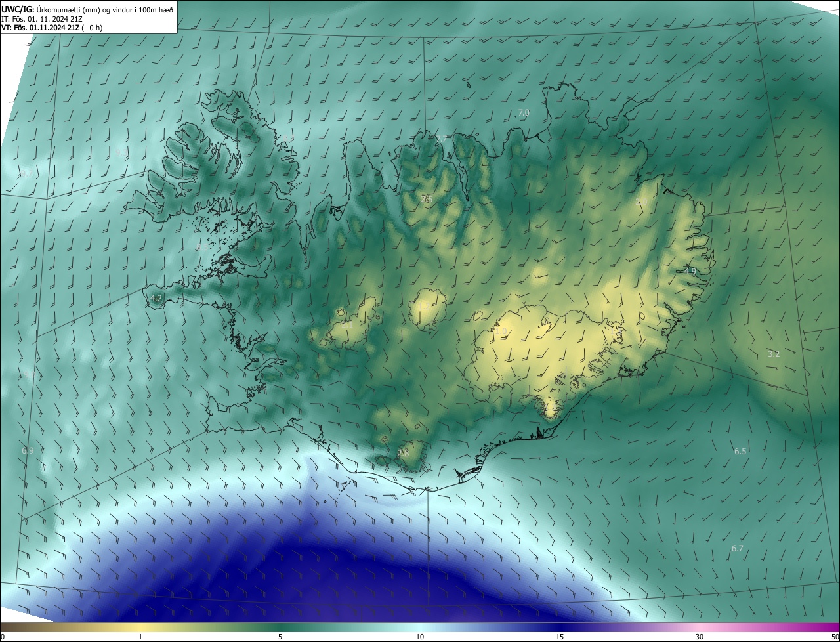The height and width of the screenshot is (642, 840).
Task: Click the IT initial time line
Action: click(42, 19)
